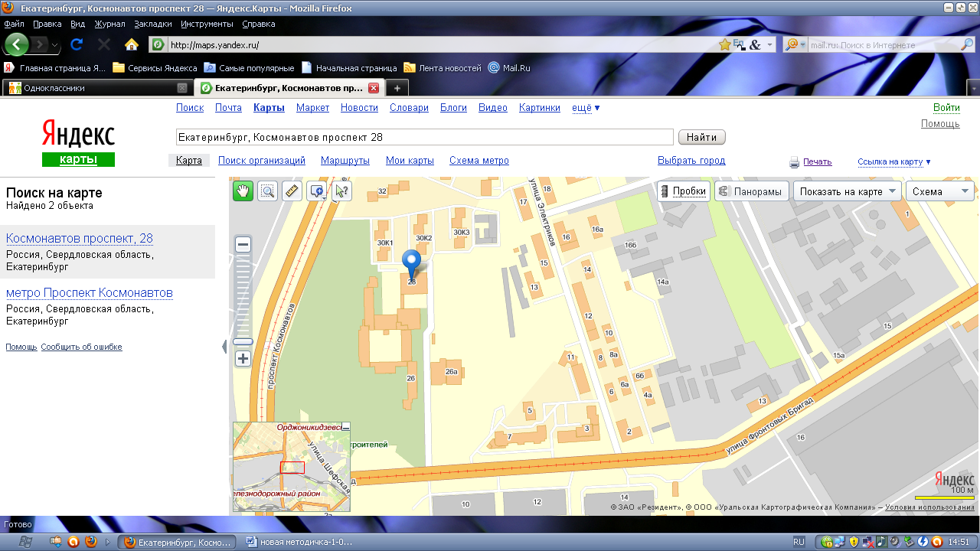Open the Mail.Ru bookmark
The height and width of the screenshot is (551, 980).
point(509,68)
